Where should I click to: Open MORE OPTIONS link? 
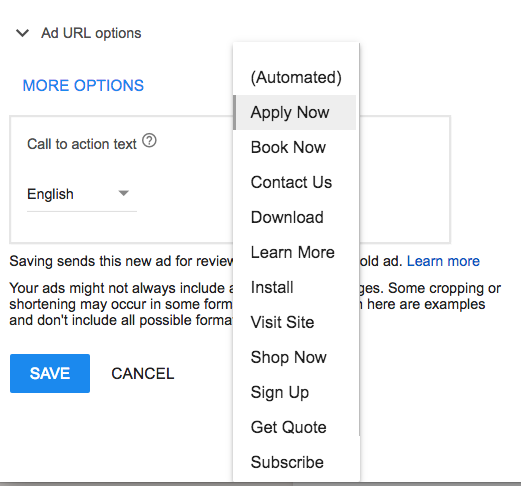click(x=83, y=85)
